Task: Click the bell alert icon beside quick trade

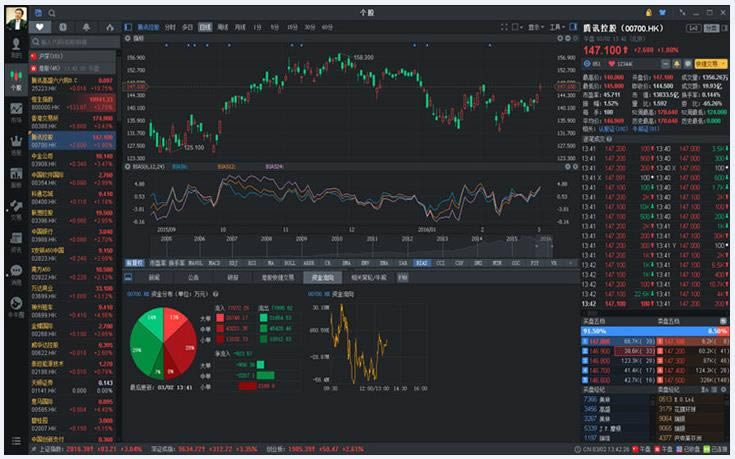Action: pos(676,63)
